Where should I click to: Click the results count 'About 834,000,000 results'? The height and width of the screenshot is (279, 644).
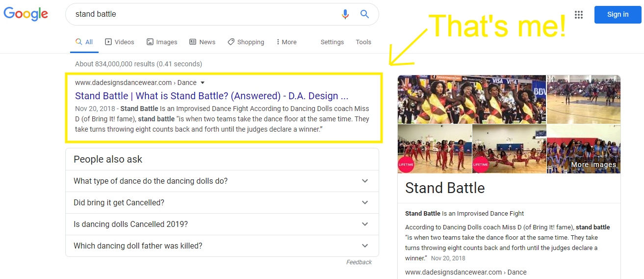(138, 64)
